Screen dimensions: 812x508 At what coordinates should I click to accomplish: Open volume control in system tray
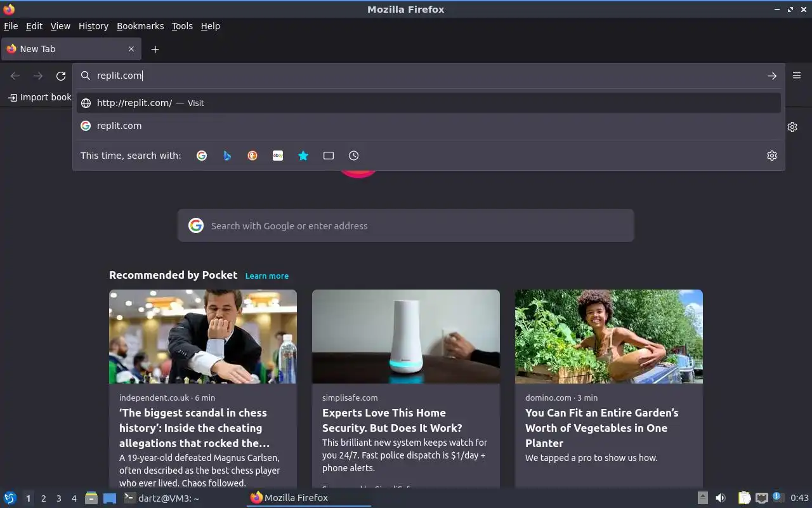[721, 498]
